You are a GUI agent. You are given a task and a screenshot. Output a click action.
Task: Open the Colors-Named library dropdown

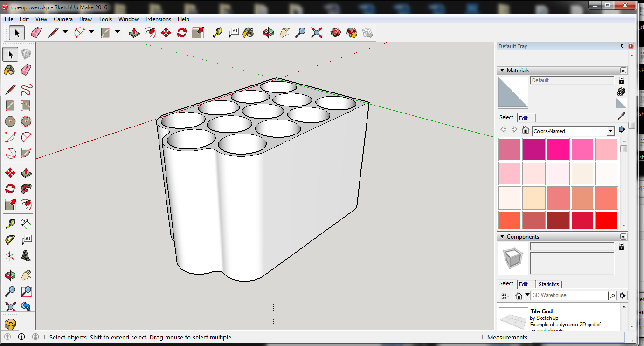pyautogui.click(x=610, y=131)
